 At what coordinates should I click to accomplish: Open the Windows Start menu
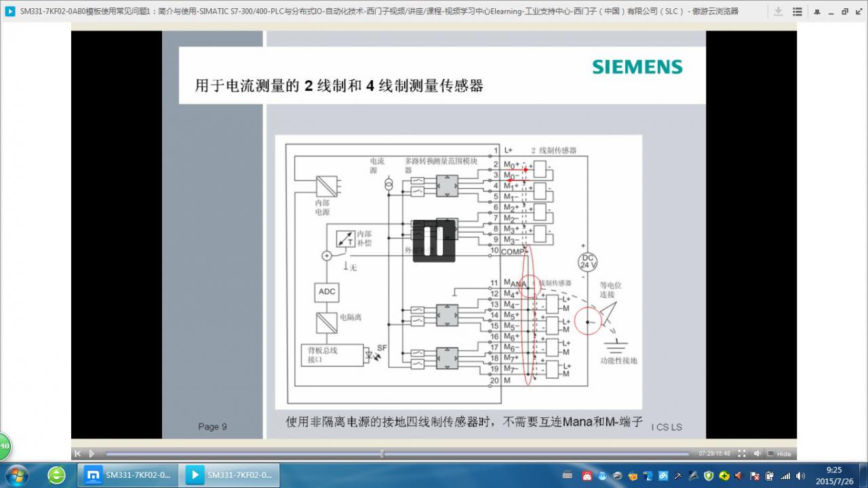[x=16, y=475]
